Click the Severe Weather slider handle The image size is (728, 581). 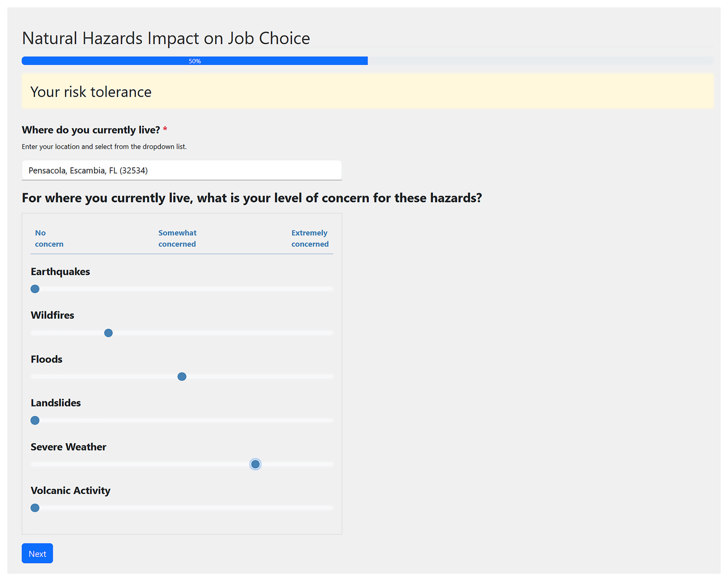tap(255, 464)
